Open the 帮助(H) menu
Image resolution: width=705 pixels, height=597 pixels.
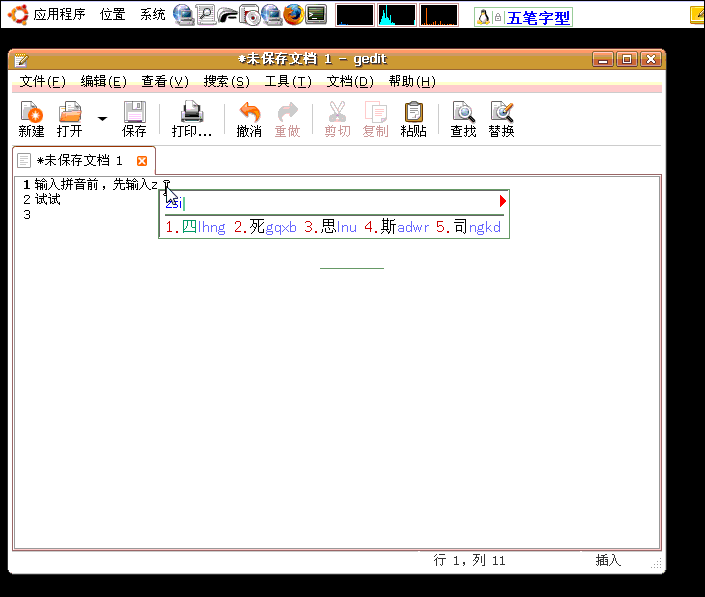(x=412, y=81)
